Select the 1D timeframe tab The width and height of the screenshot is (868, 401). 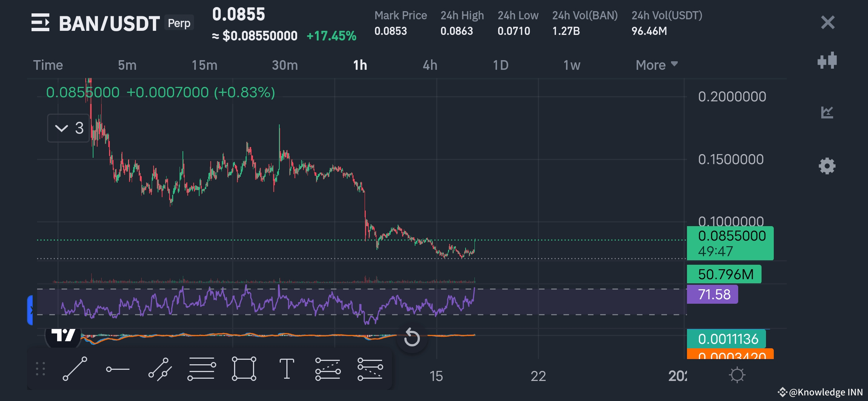pyautogui.click(x=500, y=65)
